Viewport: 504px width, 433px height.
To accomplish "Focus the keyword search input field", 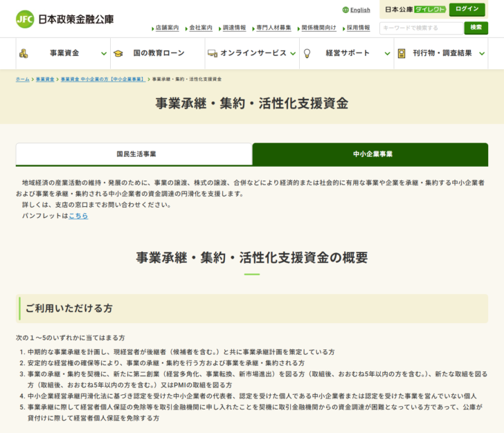I will click(x=422, y=28).
